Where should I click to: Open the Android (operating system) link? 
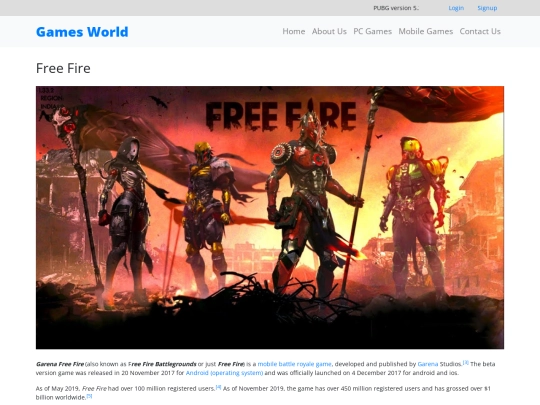224,373
